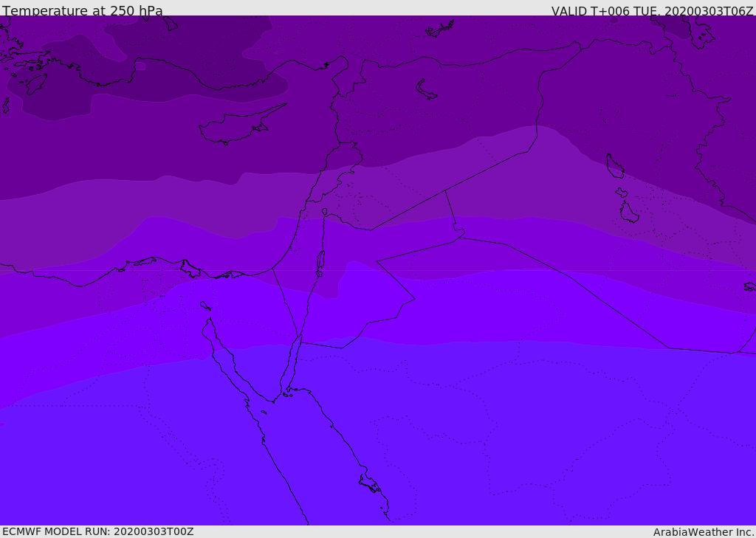Click the 'ECMWF MODEL RUN: 20200303T00Z' label
The height and width of the screenshot is (538, 756).
[x=98, y=531]
